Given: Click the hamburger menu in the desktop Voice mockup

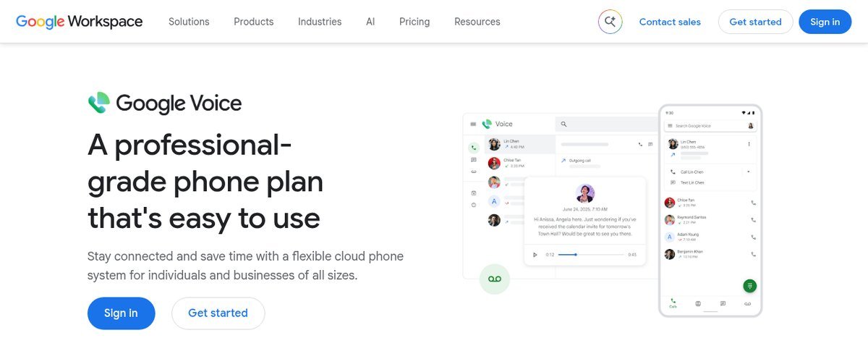Looking at the screenshot, I should coord(473,125).
